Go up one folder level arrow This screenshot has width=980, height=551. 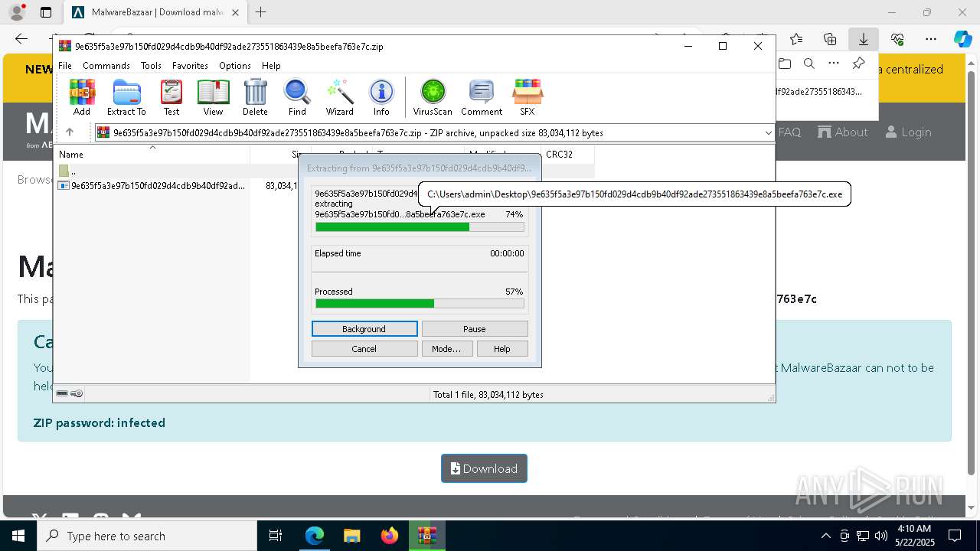[70, 132]
